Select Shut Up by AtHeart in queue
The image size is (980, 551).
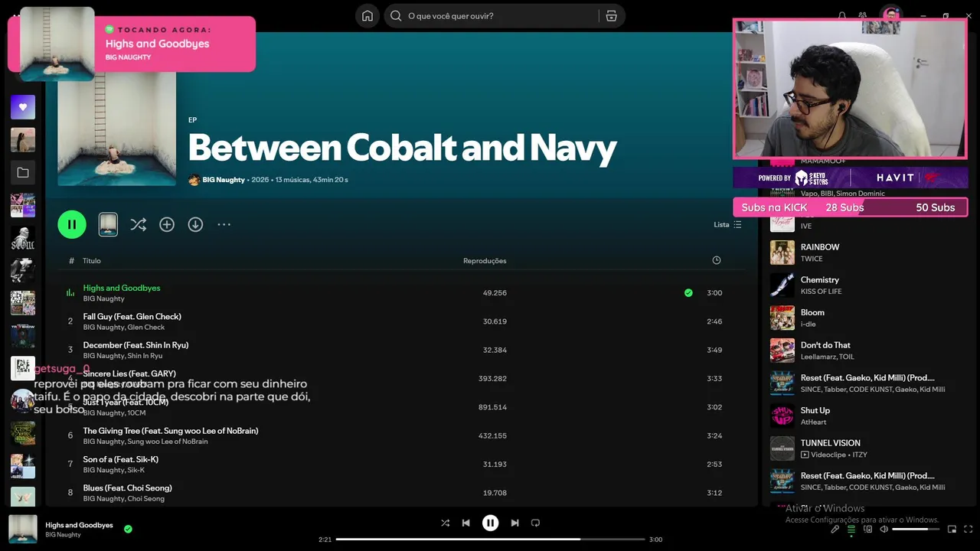click(x=815, y=410)
